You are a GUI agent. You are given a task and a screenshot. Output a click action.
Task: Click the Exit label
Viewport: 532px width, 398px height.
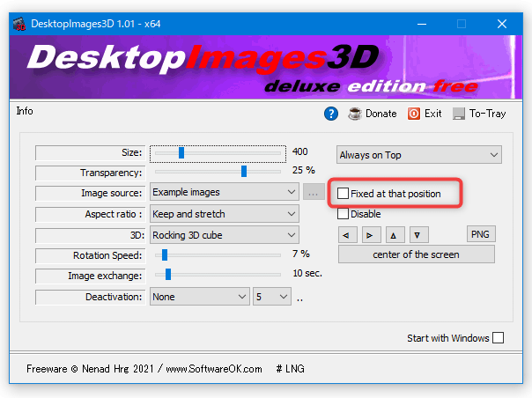pyautogui.click(x=433, y=114)
